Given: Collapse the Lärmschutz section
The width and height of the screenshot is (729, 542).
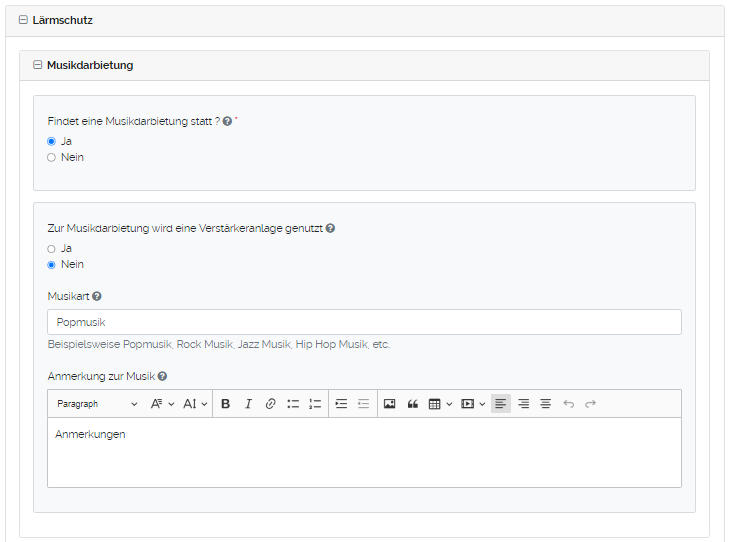Looking at the screenshot, I should [22, 20].
